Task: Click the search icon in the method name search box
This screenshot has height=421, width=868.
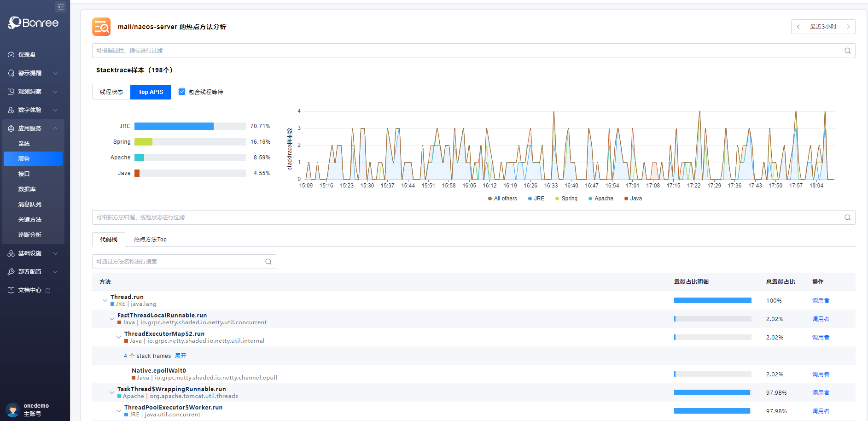Action: 268,262
